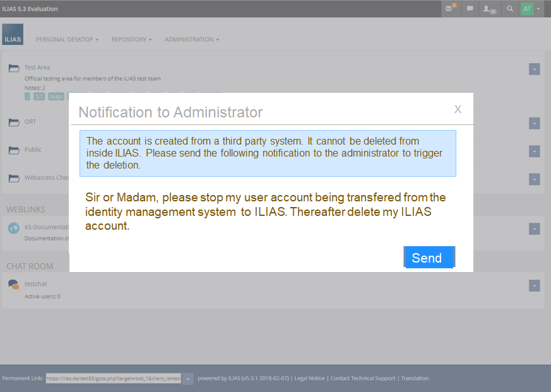
Task: Open Contact Technical Support footer link
Action: 363,378
